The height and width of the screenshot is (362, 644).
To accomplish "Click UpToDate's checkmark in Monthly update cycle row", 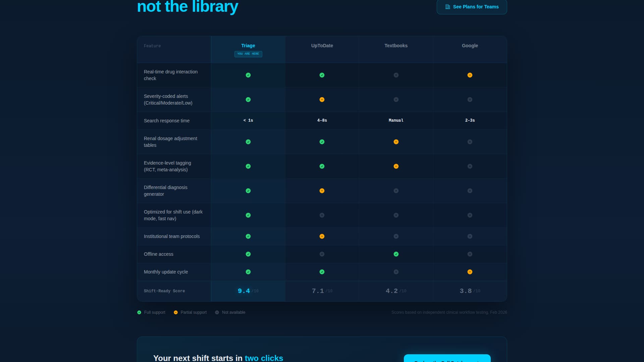I will pos(322,272).
